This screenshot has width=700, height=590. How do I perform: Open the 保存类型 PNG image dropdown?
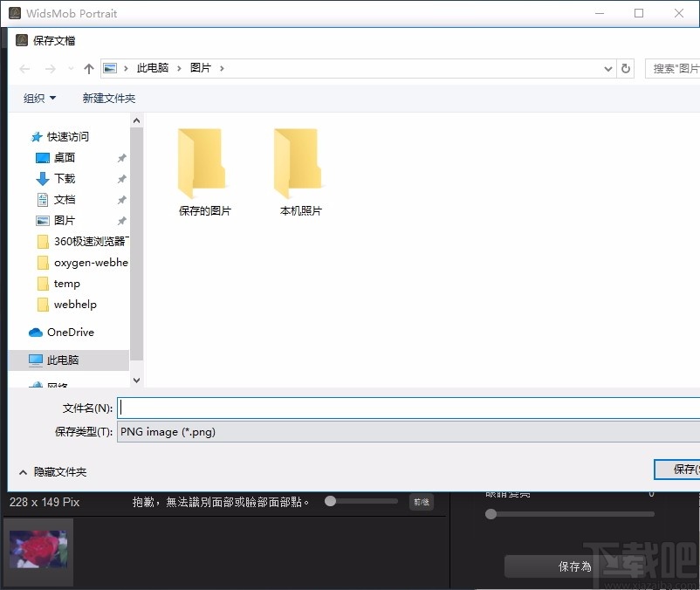point(408,431)
